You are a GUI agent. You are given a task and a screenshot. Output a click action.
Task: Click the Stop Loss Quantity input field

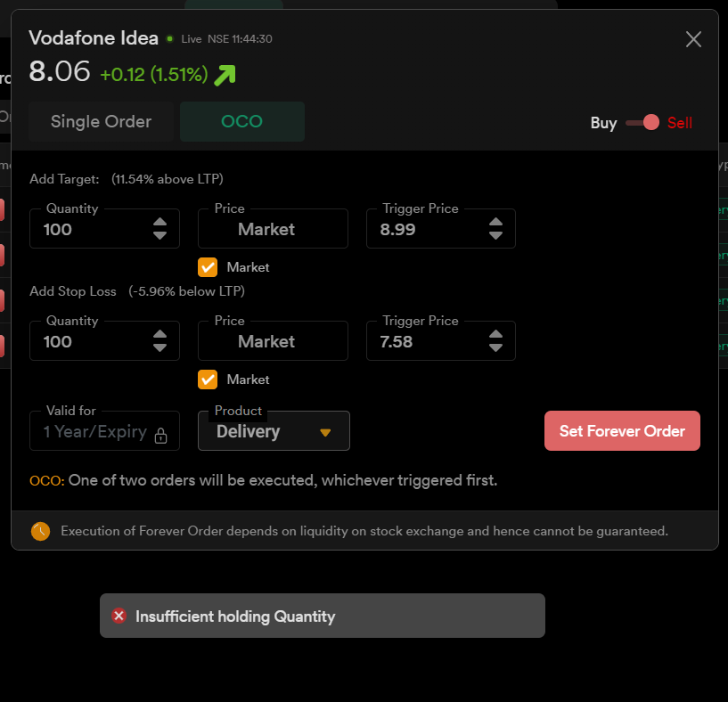pyautogui.click(x=89, y=342)
